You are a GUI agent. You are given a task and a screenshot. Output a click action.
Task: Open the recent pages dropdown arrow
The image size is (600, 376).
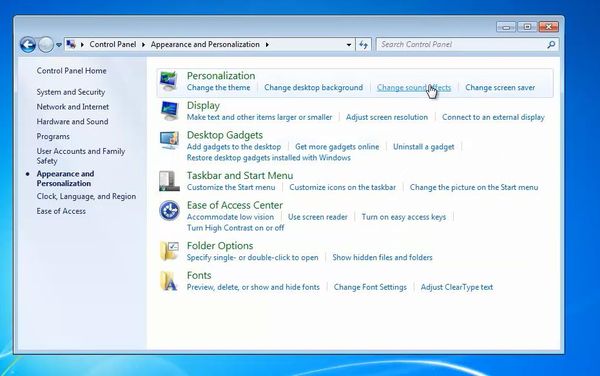click(x=59, y=45)
